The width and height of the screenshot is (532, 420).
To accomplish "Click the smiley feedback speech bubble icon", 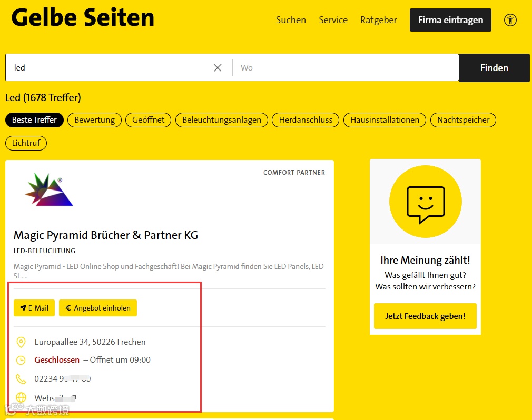I will pyautogui.click(x=426, y=204).
